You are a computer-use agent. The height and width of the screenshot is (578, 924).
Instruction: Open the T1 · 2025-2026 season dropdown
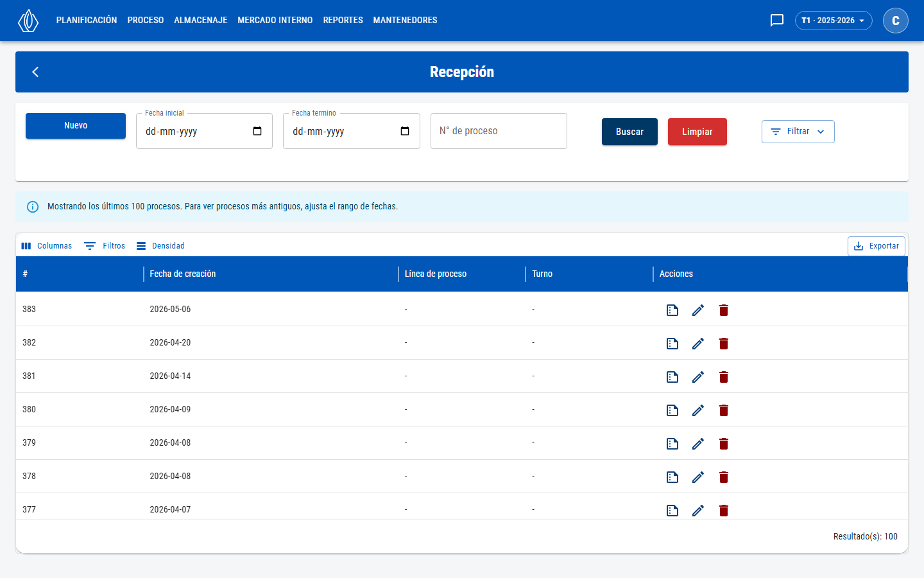click(x=834, y=21)
